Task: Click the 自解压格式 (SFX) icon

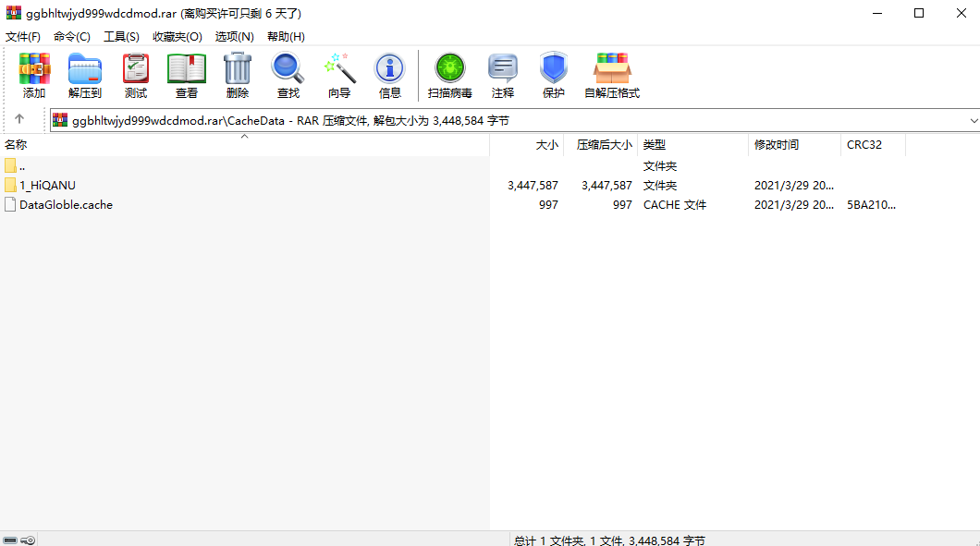Action: tap(612, 68)
